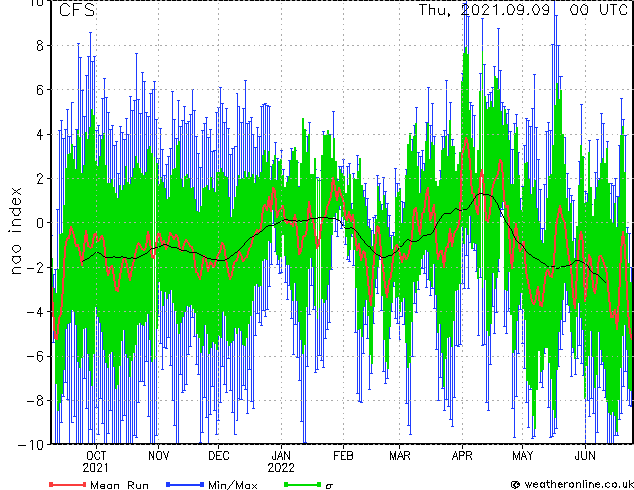Select the blue Min/Max legend line

[x=185, y=484]
